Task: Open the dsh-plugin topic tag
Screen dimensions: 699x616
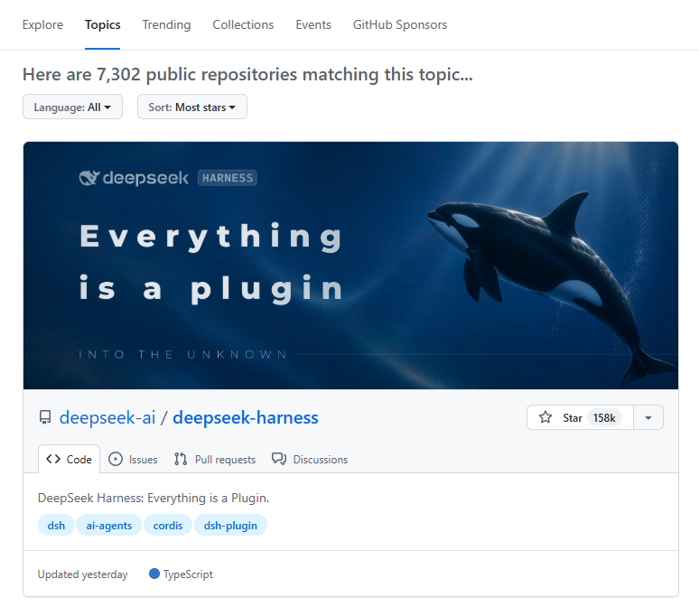Action: 230,525
